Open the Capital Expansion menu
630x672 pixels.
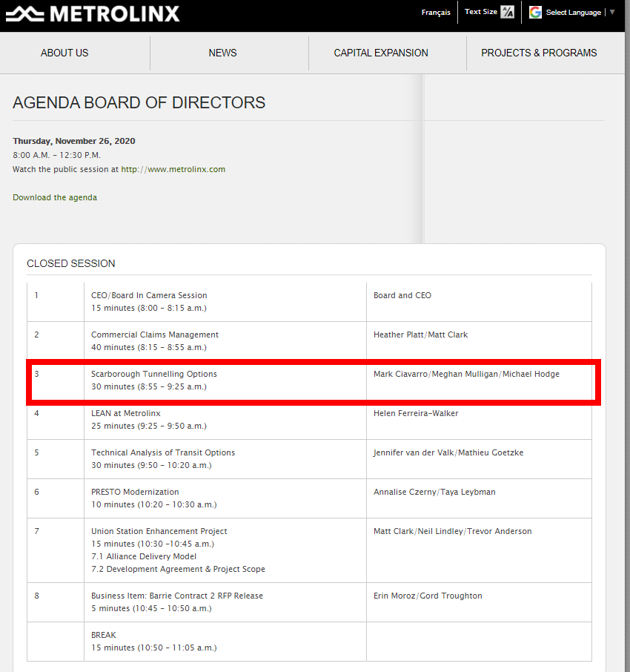tap(381, 53)
